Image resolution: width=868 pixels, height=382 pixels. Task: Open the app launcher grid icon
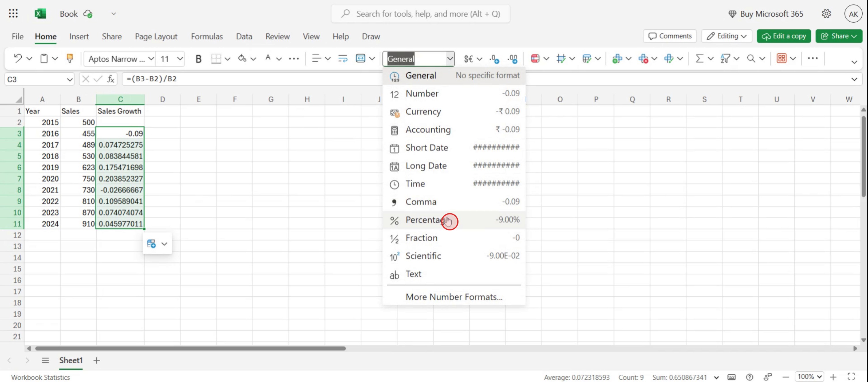tap(13, 14)
